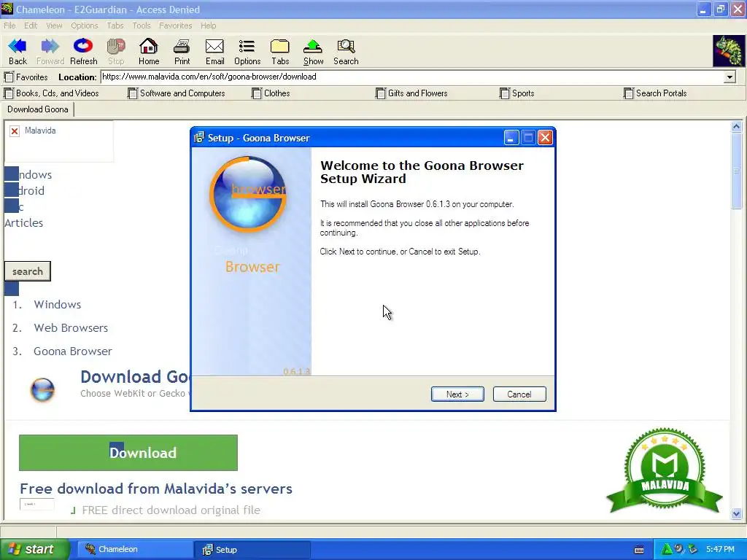Open Gifts and Flowers bookmark folder
Image resolution: width=747 pixels, height=560 pixels.
(x=411, y=93)
